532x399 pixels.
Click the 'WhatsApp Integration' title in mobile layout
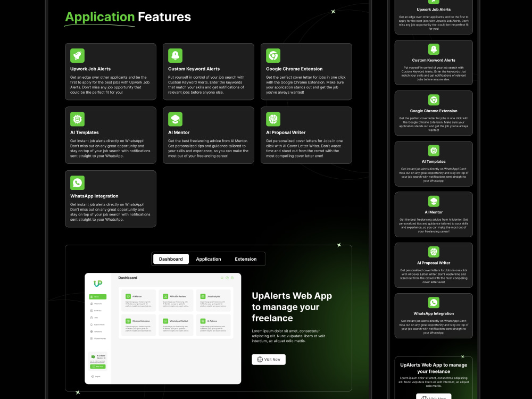tap(434, 313)
